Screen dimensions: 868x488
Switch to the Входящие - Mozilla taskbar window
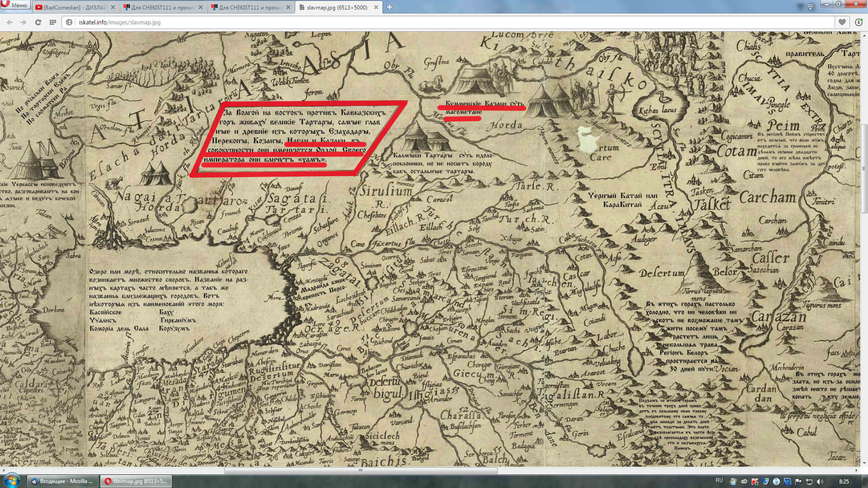[62, 481]
